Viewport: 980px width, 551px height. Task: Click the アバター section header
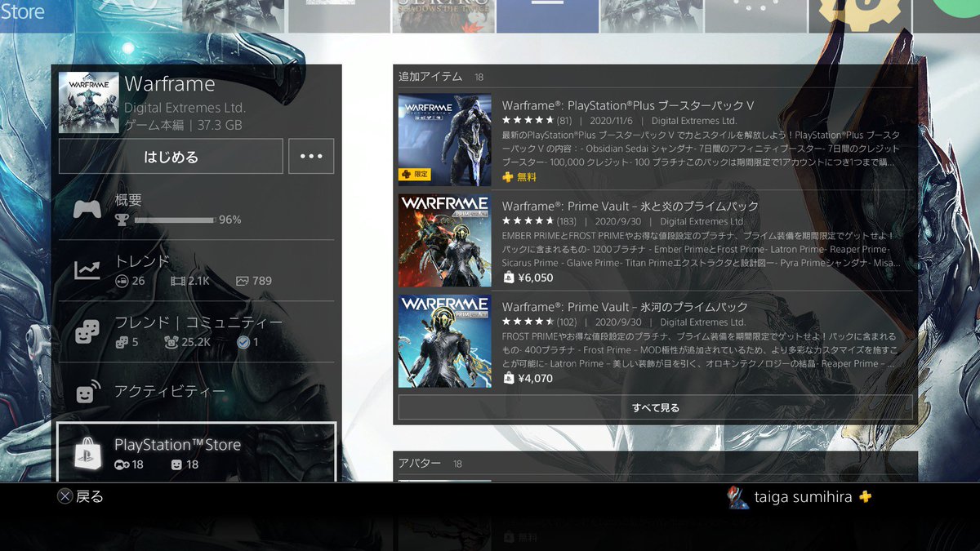point(420,463)
